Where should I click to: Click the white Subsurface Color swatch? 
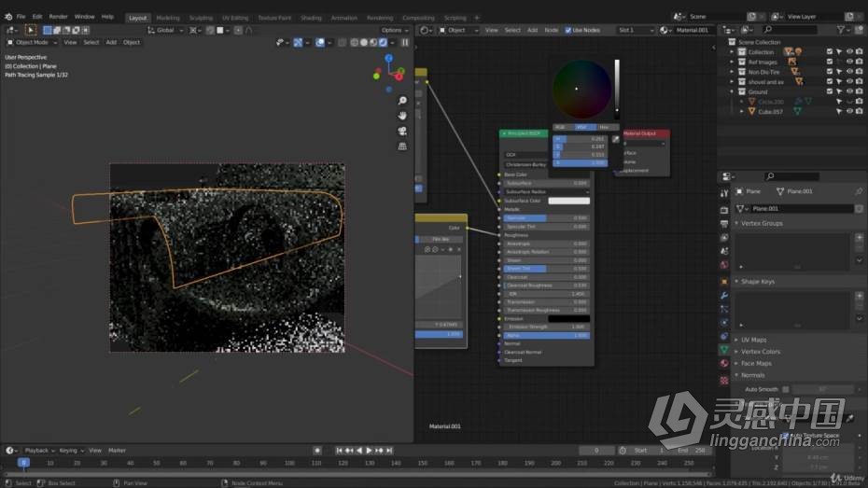[x=568, y=201]
